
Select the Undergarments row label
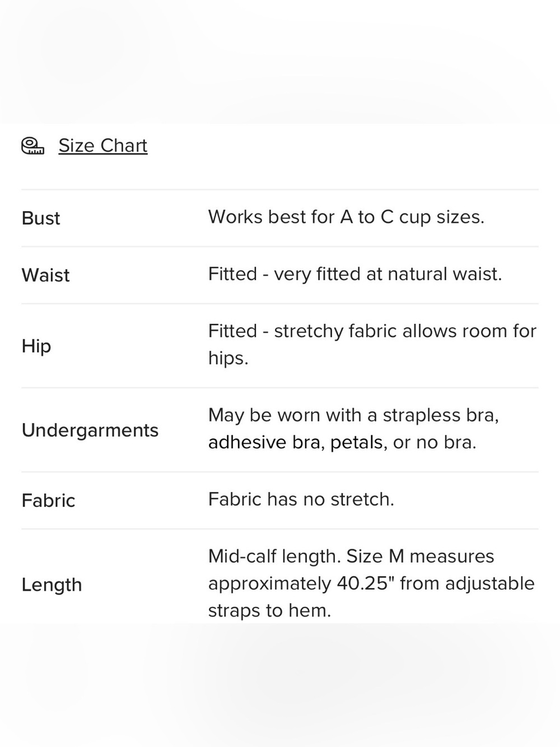[x=90, y=430]
